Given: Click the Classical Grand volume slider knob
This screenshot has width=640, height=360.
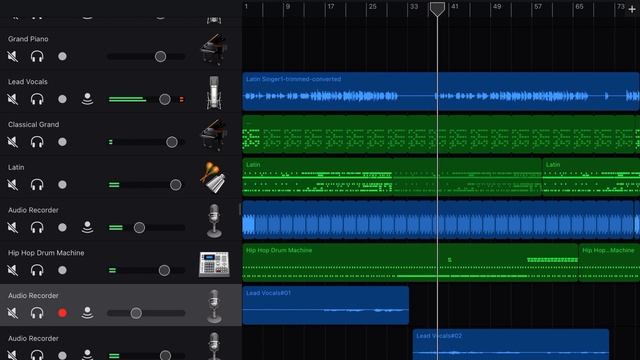Looking at the screenshot, I should pyautogui.click(x=172, y=142).
